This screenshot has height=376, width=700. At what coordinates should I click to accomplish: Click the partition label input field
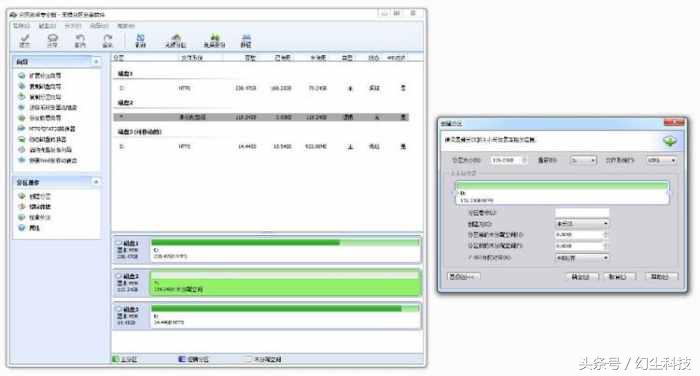[x=582, y=213]
